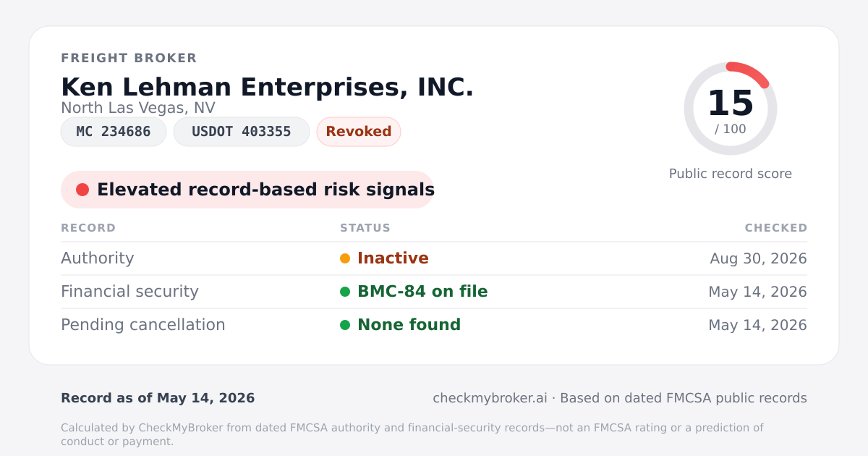Click the green dot next to BMC-84 on file
The image size is (868, 456).
pyautogui.click(x=345, y=292)
